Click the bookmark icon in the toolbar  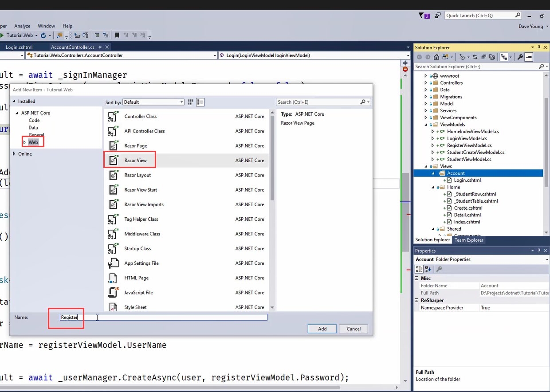[117, 35]
